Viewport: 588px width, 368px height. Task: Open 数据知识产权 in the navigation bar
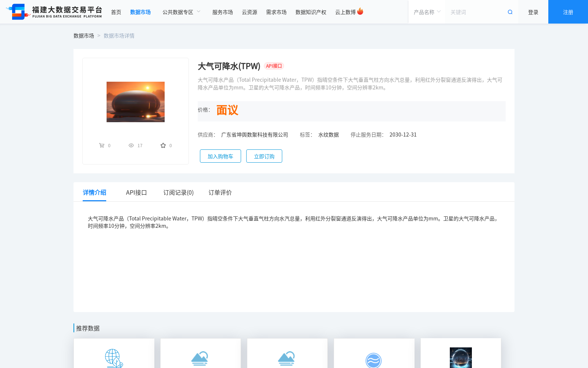311,12
